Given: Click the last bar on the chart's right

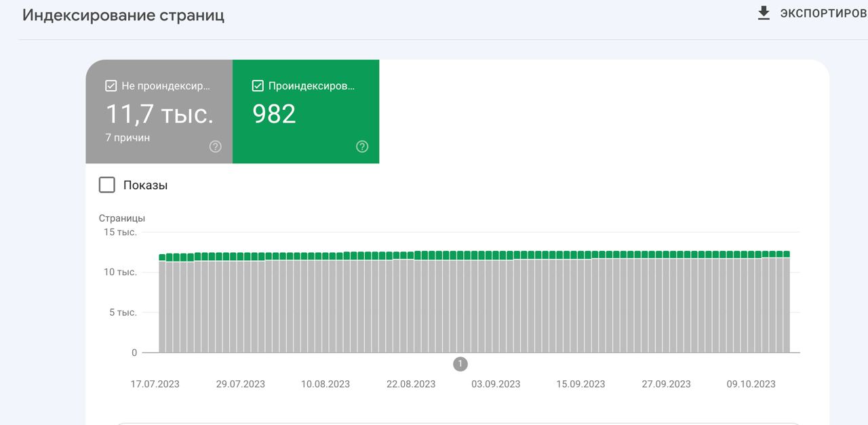Looking at the screenshot, I should point(787,305).
